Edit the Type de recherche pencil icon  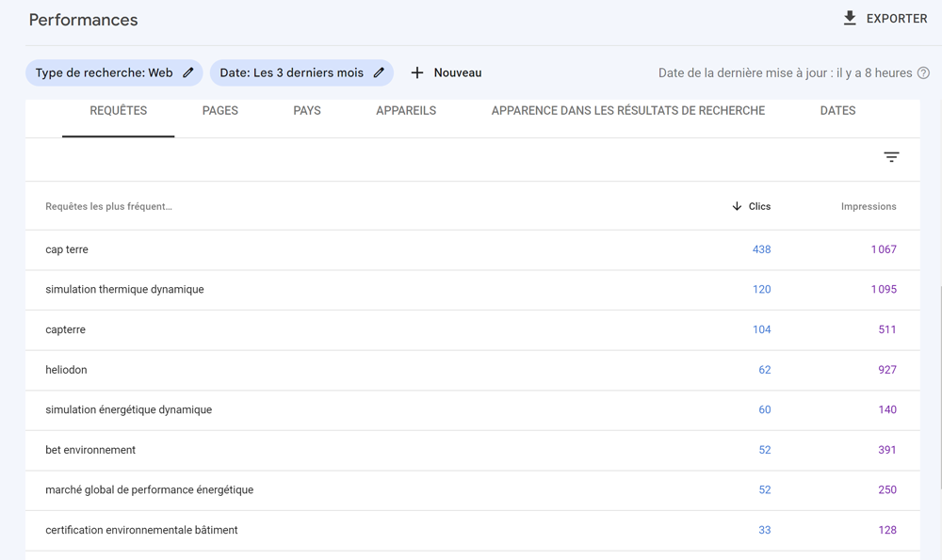coord(188,72)
